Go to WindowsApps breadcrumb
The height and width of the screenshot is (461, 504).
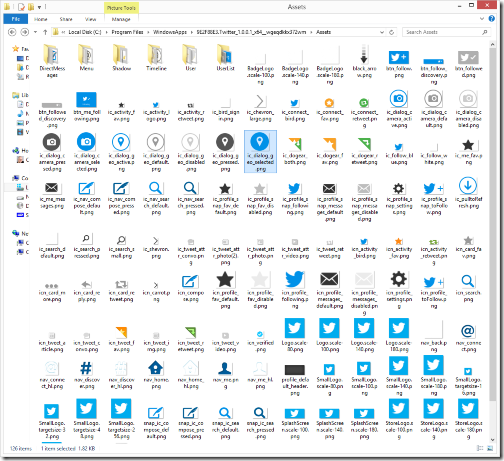click(170, 32)
